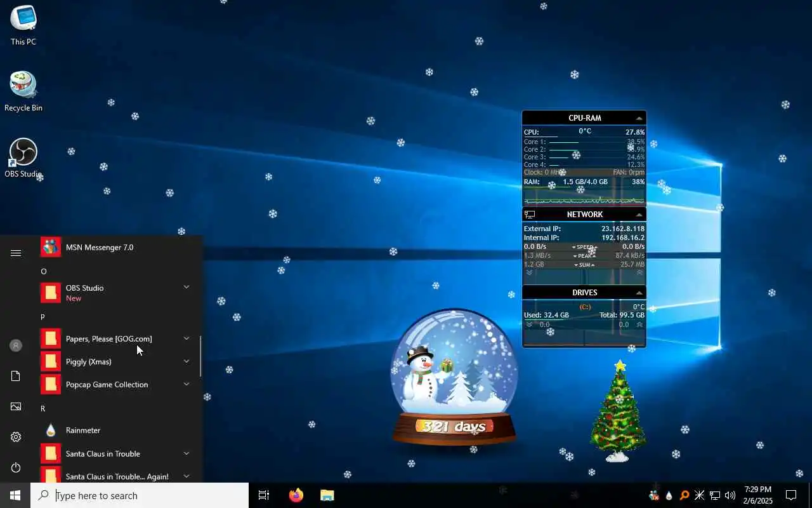Expand the Start menu hamburger navigation
Viewport: 812px width, 508px height.
click(16, 253)
